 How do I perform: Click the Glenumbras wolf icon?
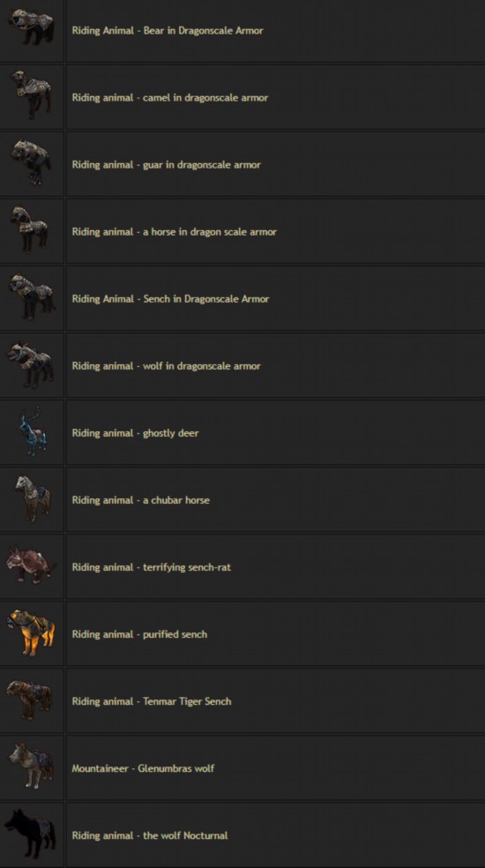[x=32, y=767]
